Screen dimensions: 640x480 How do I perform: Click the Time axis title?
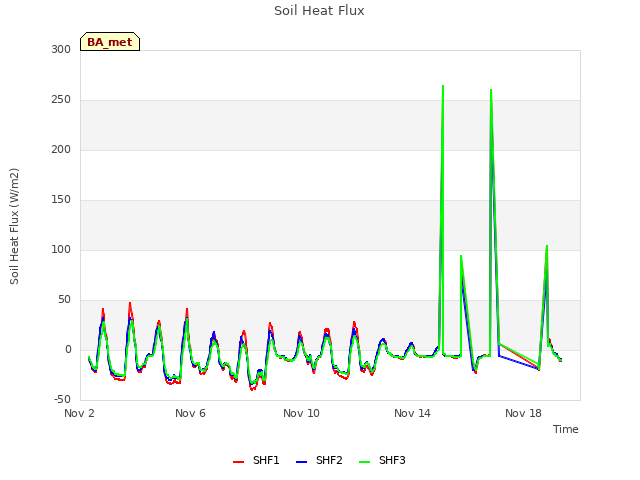(566, 429)
